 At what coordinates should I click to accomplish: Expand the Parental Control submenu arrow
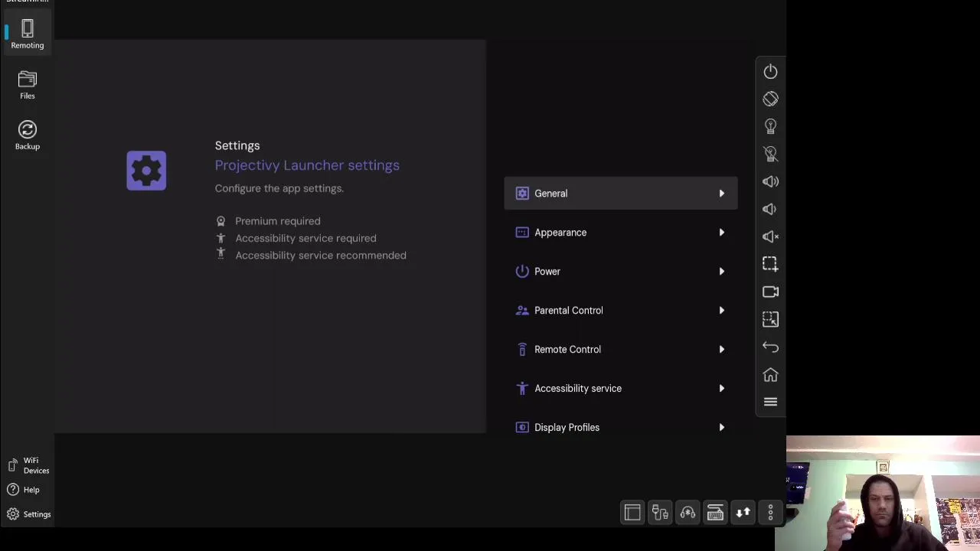[x=721, y=311]
